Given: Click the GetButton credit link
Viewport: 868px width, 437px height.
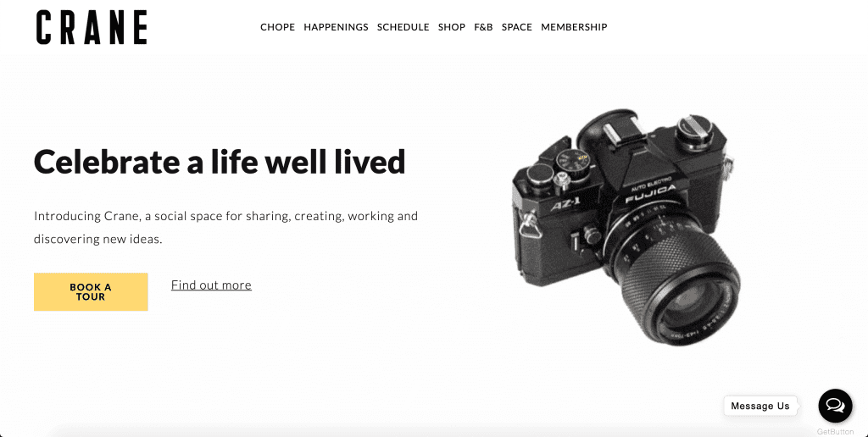Looking at the screenshot, I should click(835, 431).
